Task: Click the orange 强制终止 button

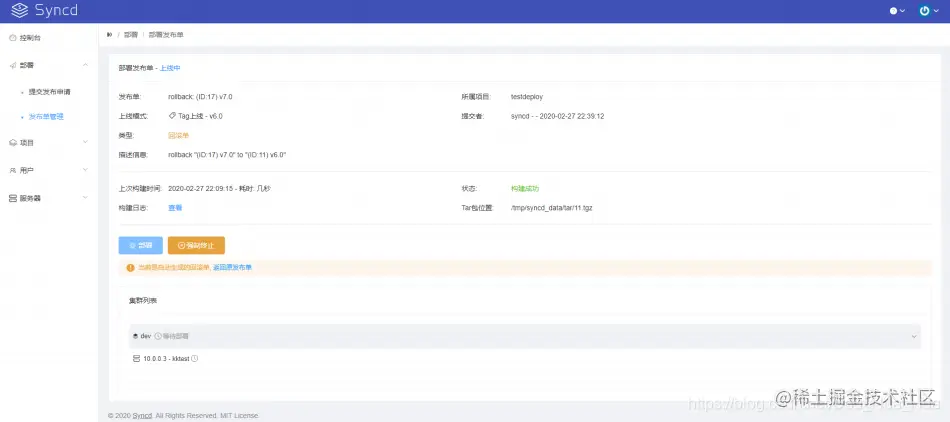Action: (x=196, y=245)
